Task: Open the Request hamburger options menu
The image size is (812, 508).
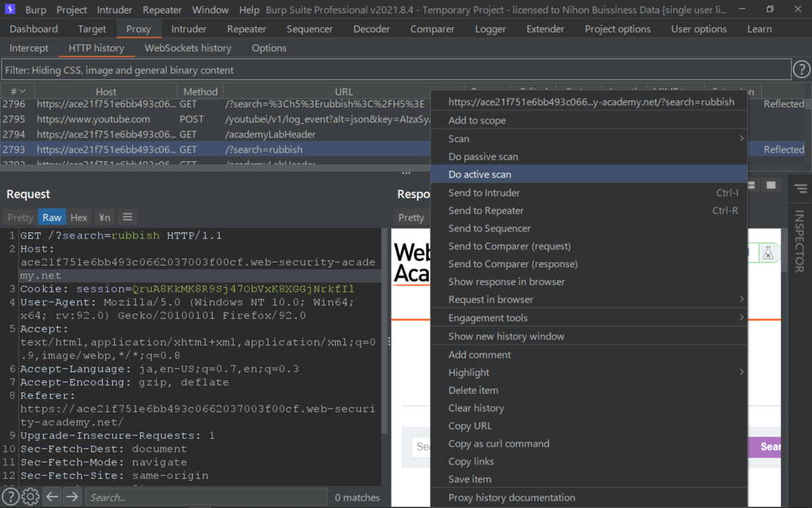Action: pos(127,217)
